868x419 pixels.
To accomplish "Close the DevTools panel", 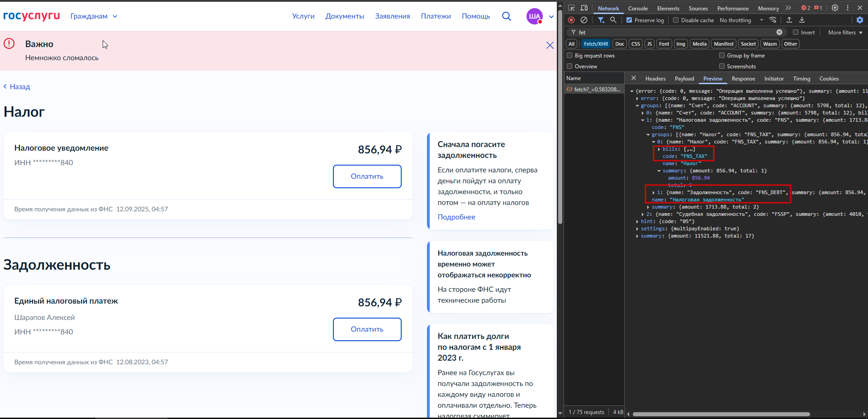I will tap(860, 8).
